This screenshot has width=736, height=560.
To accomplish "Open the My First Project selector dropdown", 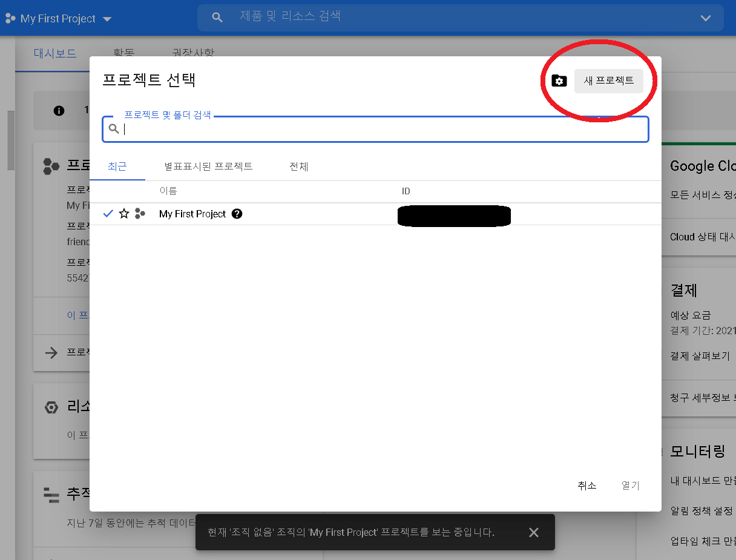I will tap(59, 19).
